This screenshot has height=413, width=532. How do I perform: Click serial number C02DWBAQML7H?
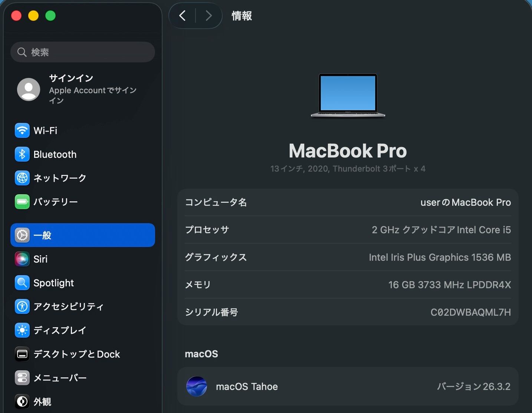tap(471, 312)
